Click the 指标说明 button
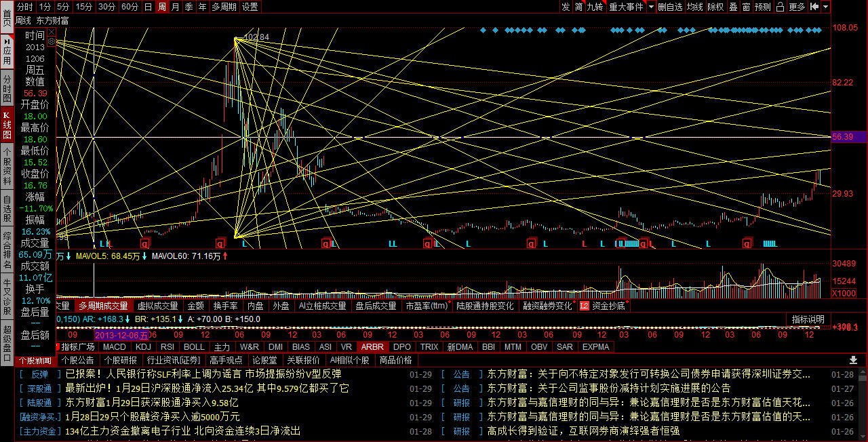 (808, 319)
